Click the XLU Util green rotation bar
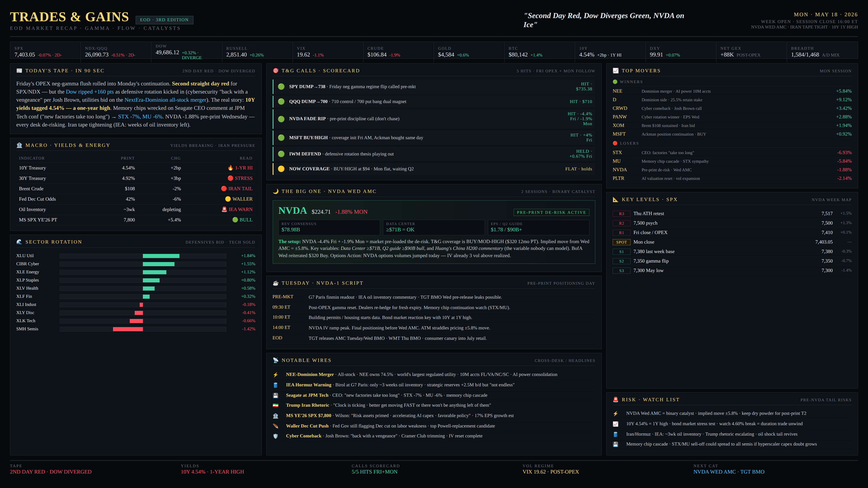Screen dimensions: 868x488 [x=161, y=256]
